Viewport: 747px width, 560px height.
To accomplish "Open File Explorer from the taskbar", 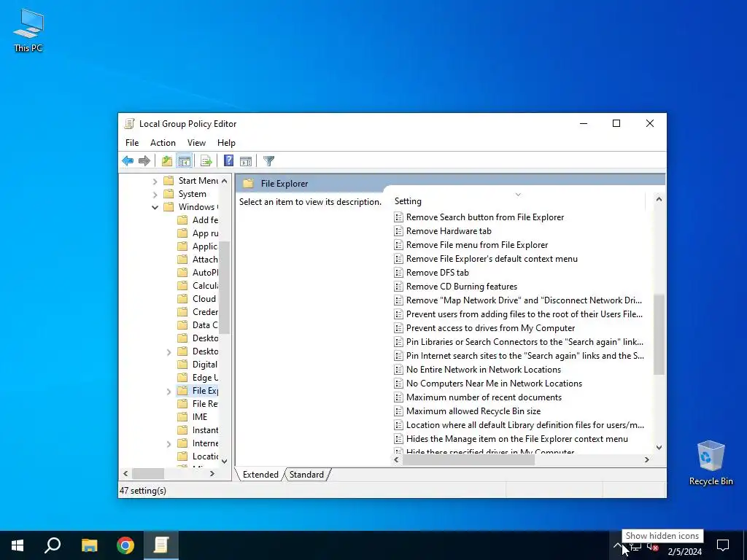I will [89, 545].
